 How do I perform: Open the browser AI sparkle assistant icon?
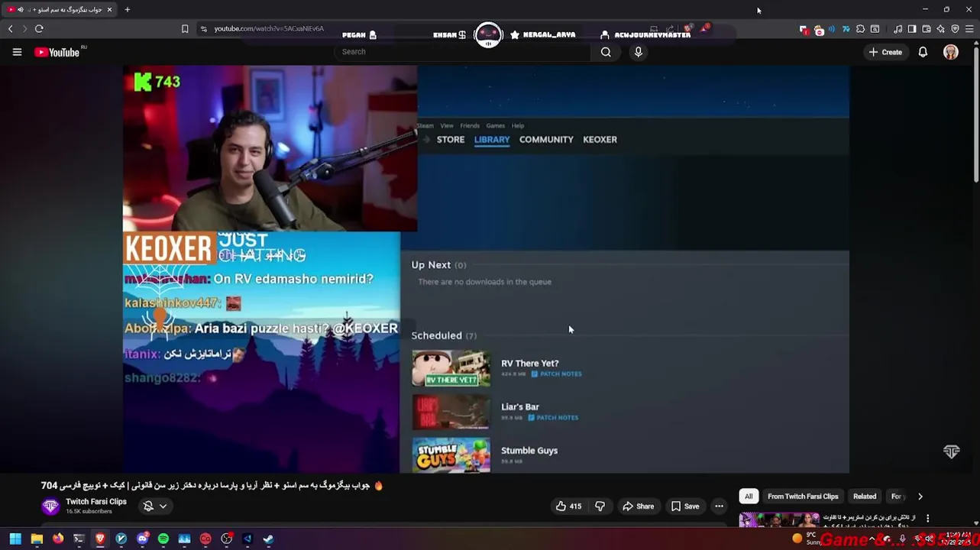tap(940, 29)
